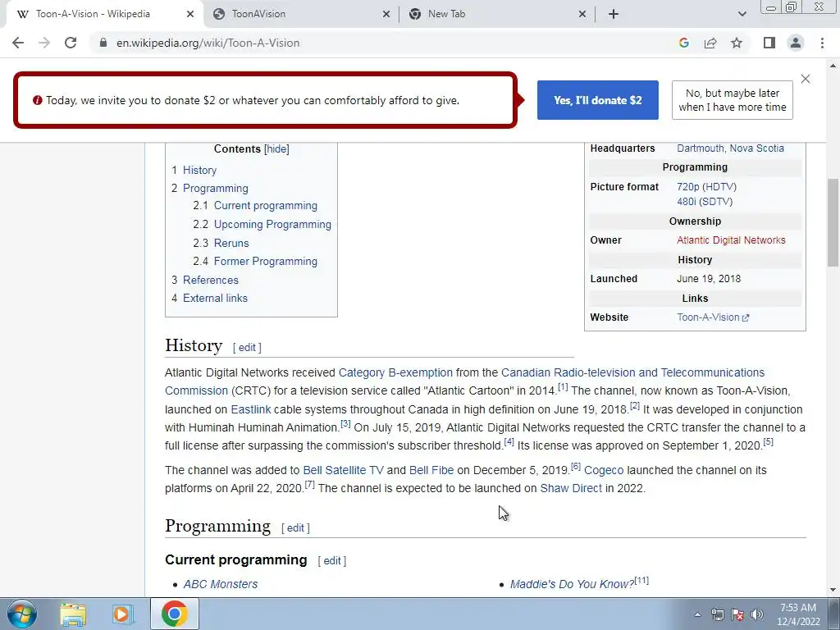Jump to References in contents

point(211,281)
